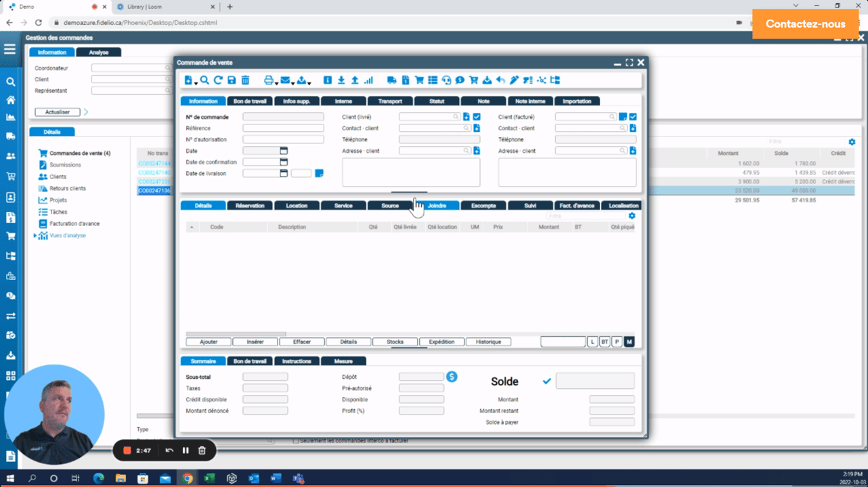Viewport: 868px width, 487px height.
Task: Delete the Loom recording with trash icon
Action: [202, 450]
